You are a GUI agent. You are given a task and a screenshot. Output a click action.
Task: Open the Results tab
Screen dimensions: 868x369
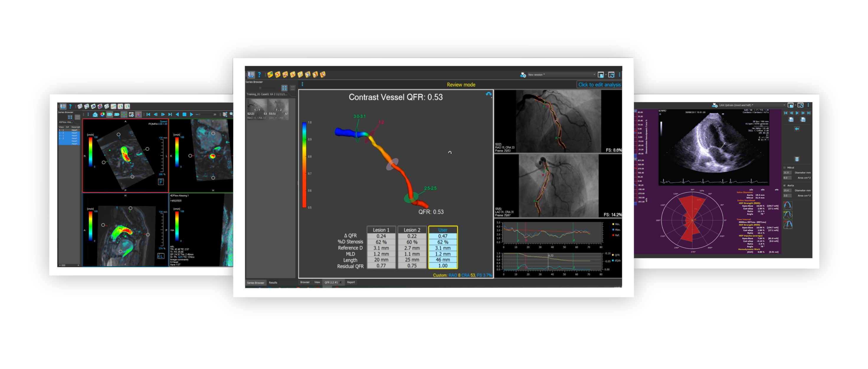273,283
